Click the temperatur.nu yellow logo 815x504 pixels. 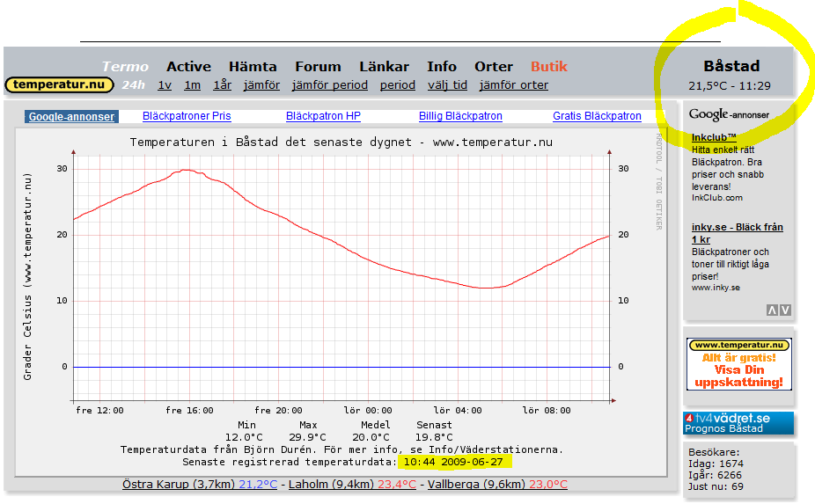pos(60,85)
